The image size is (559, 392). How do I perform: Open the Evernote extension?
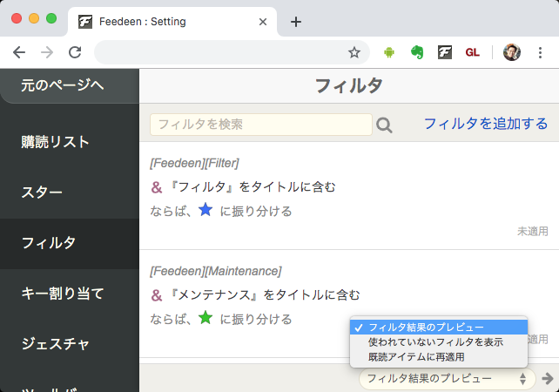(x=416, y=52)
